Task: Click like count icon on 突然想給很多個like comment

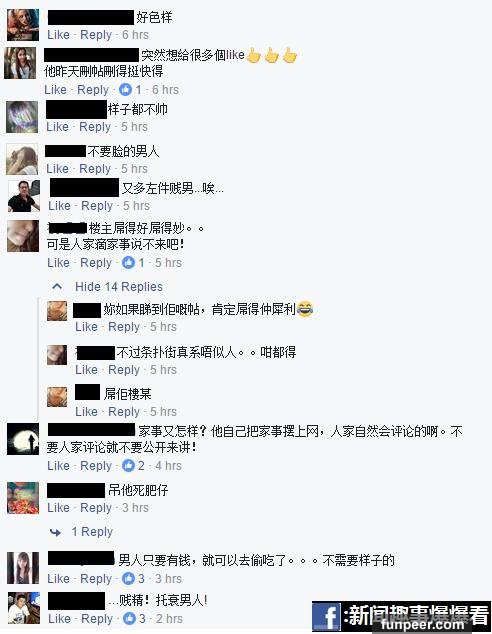Action: [125, 90]
